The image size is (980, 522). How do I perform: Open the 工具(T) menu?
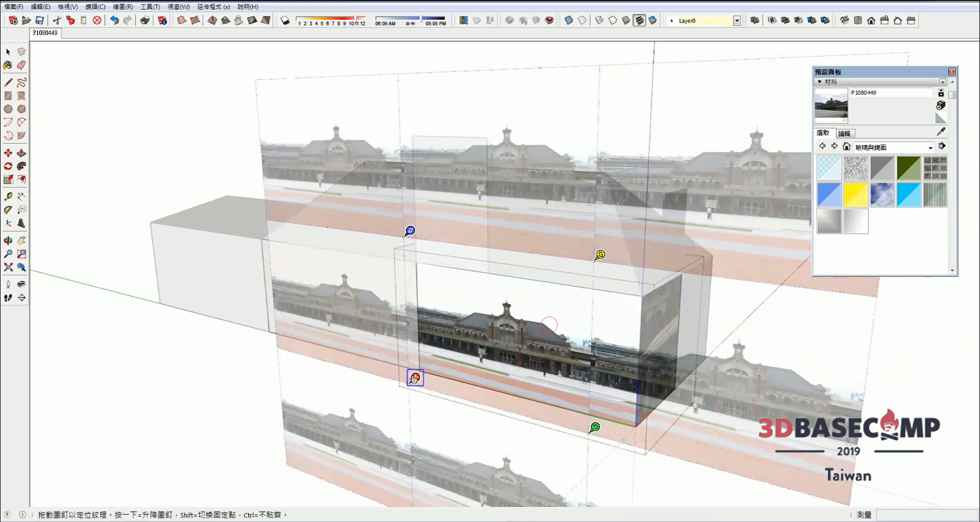150,6
